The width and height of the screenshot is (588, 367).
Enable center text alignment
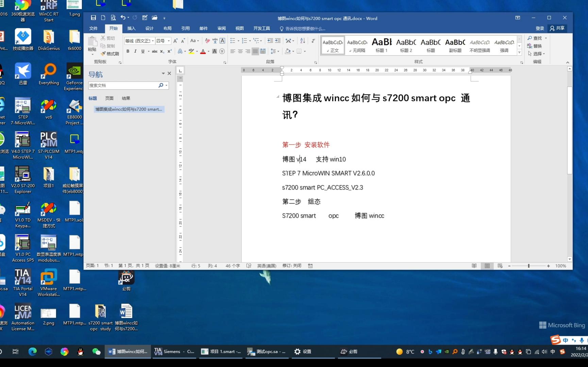pyautogui.click(x=240, y=51)
